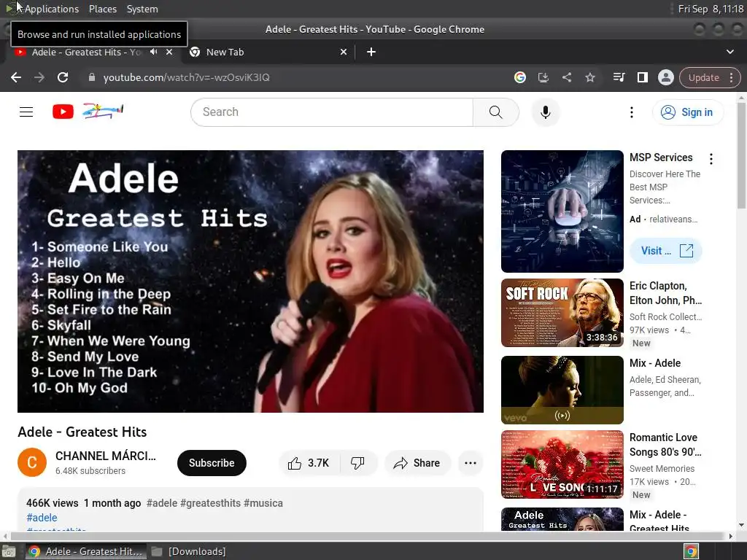747x560 pixels.
Task: Expand the tab search dropdown arrow
Action: pyautogui.click(x=729, y=52)
